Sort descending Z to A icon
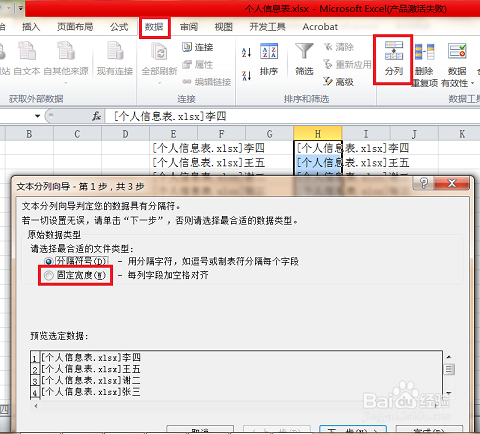This screenshot has height=434, width=480. tap(246, 76)
